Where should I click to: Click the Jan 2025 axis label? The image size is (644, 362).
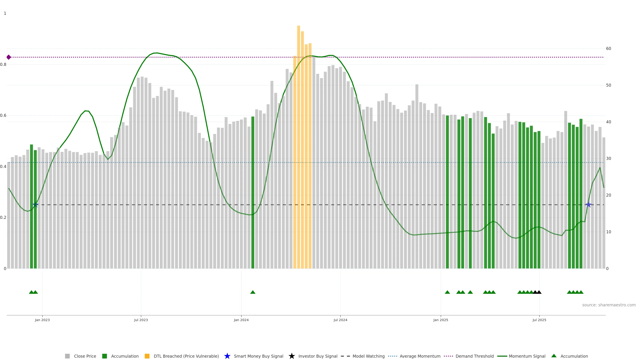click(x=441, y=320)
